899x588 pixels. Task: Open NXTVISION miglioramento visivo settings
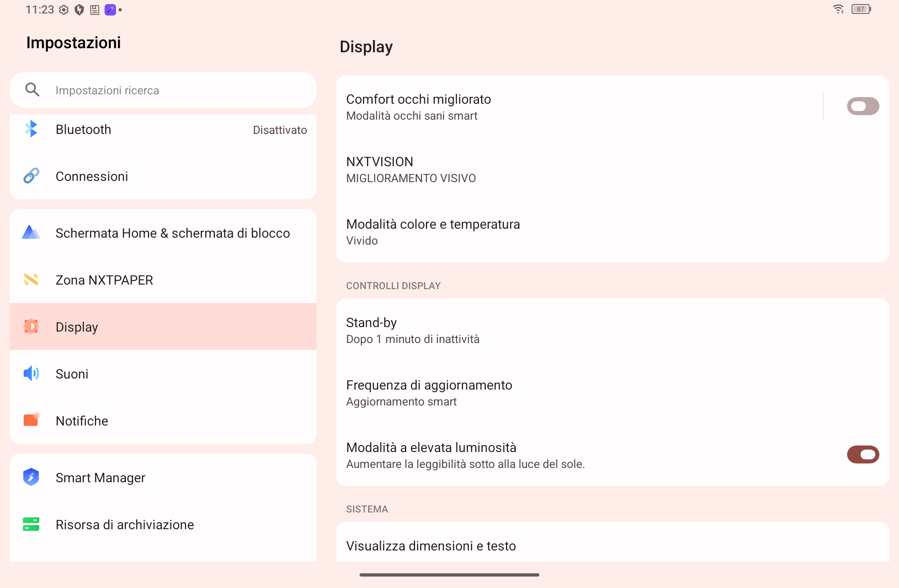(x=613, y=169)
